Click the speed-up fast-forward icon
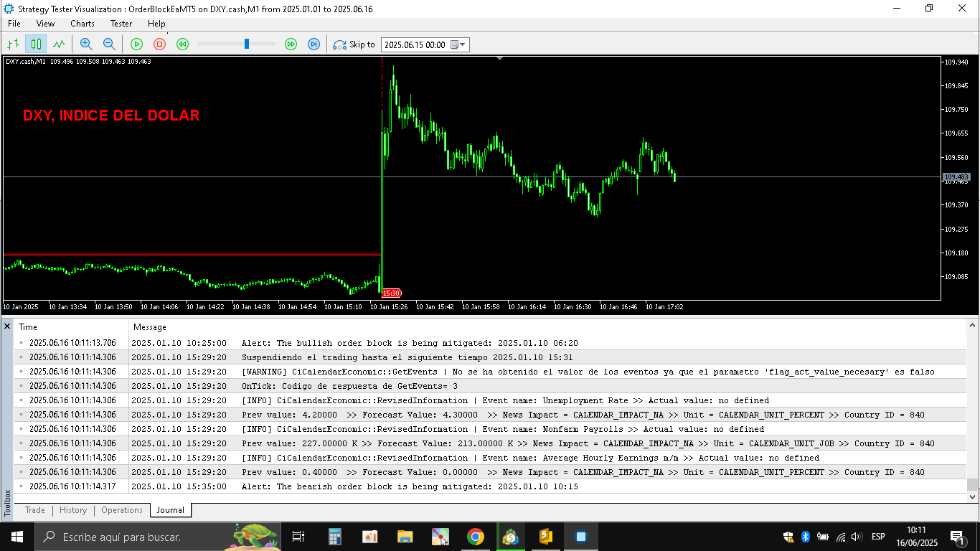Image resolution: width=980 pixels, height=551 pixels. tap(291, 44)
